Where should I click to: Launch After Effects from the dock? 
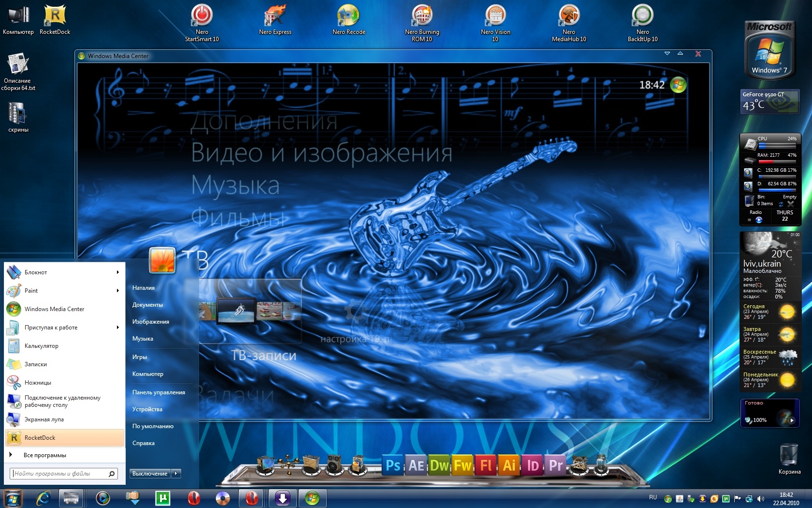pos(416,465)
